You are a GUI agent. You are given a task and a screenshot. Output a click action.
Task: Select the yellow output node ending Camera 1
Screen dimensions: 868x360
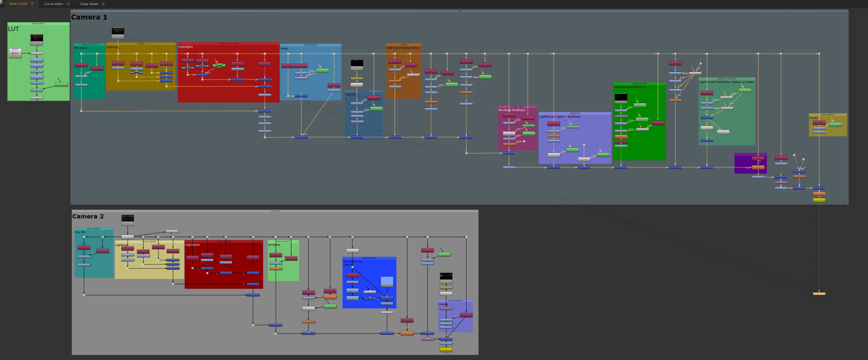click(x=819, y=200)
